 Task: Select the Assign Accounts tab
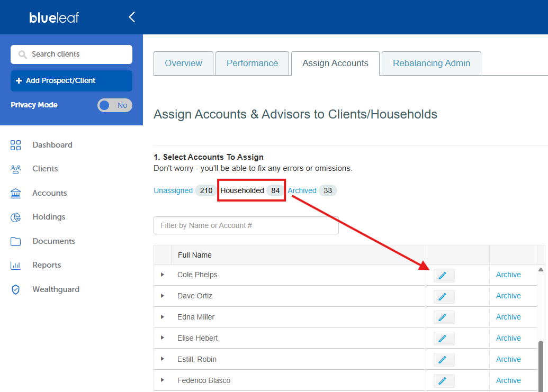(336, 63)
